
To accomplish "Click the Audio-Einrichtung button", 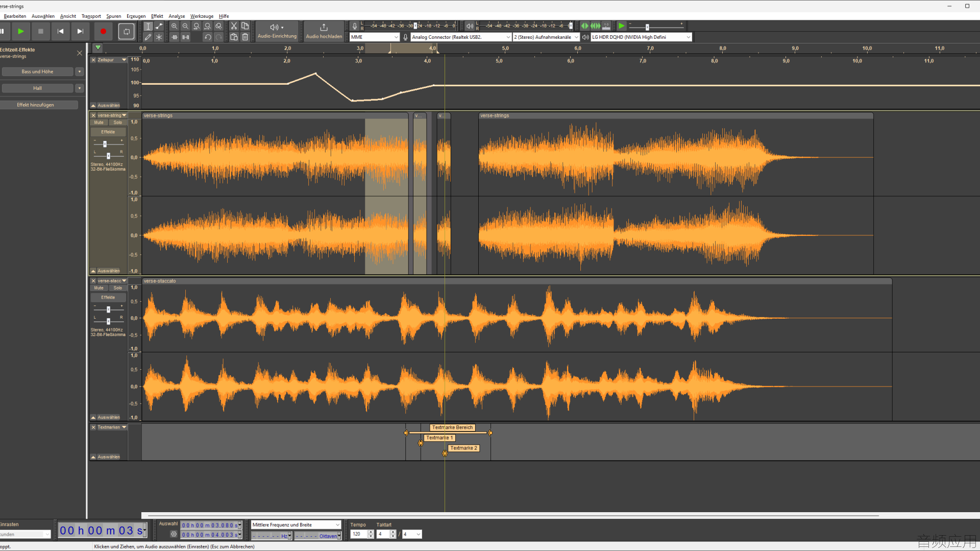I will (277, 31).
